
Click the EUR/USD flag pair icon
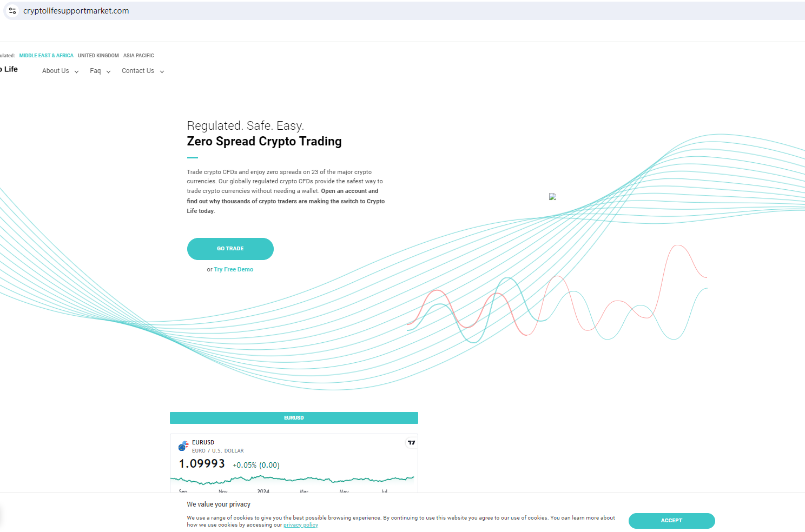pos(183,445)
